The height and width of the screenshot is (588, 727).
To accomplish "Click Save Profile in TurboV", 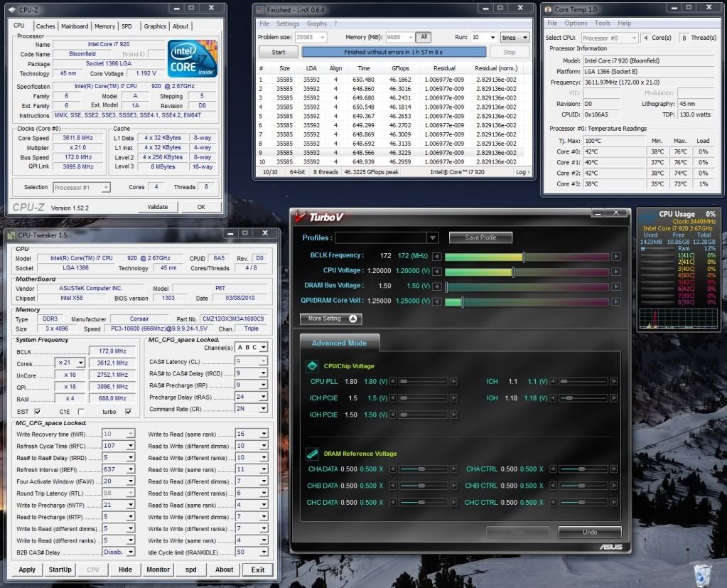I will tap(481, 237).
